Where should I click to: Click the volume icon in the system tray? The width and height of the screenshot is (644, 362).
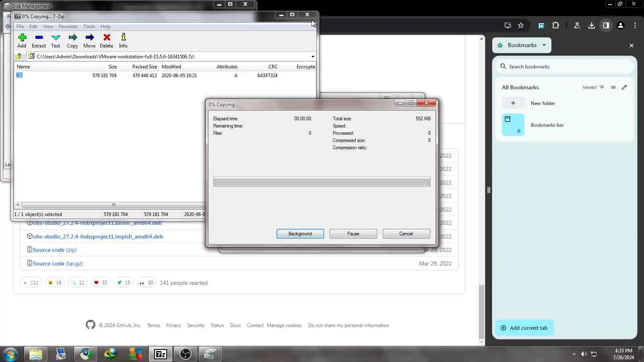(584, 354)
